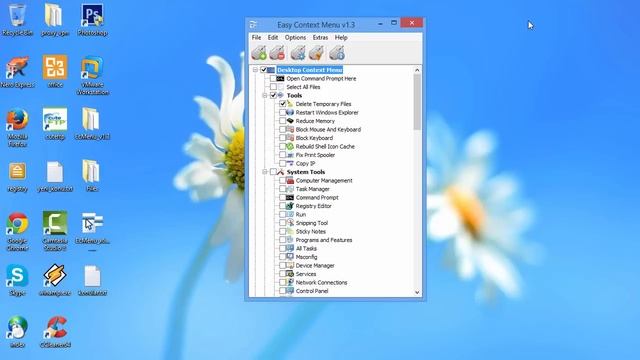Screen dimensions: 640x360
Task: Select the 'Programs and Features' row
Action: point(324,240)
